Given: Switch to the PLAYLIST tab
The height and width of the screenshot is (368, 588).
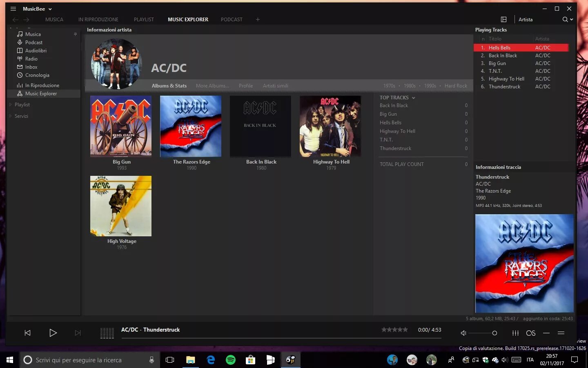Looking at the screenshot, I should point(144,20).
